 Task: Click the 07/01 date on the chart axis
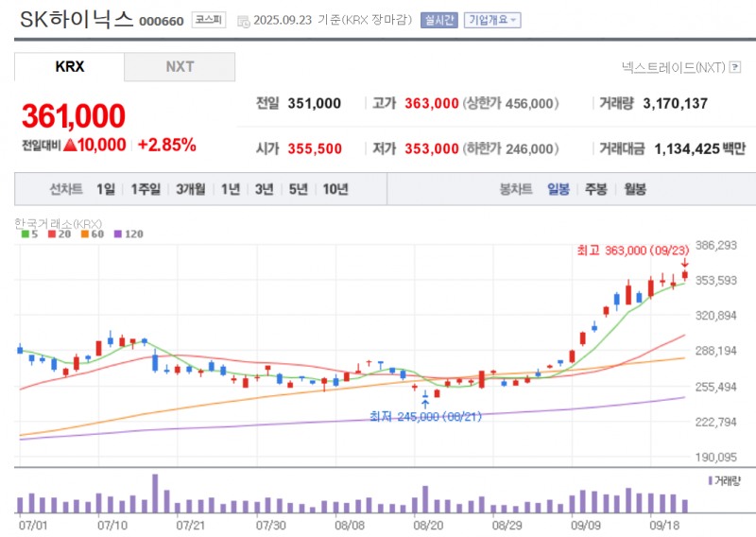pos(33,525)
